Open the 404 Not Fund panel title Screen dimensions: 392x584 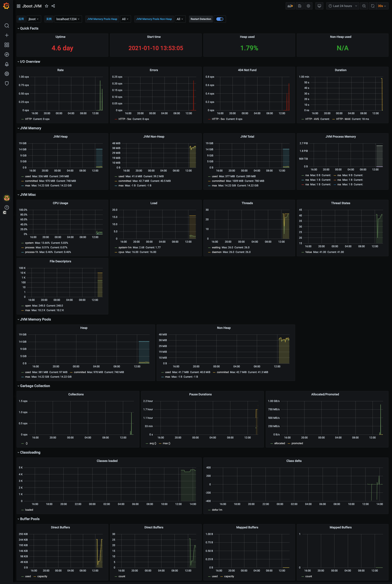coord(247,70)
